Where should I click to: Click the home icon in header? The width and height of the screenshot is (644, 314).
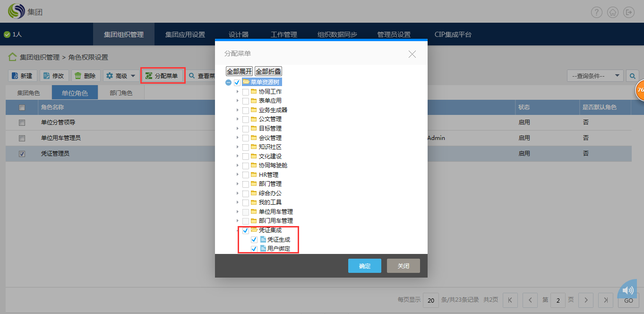point(613,12)
